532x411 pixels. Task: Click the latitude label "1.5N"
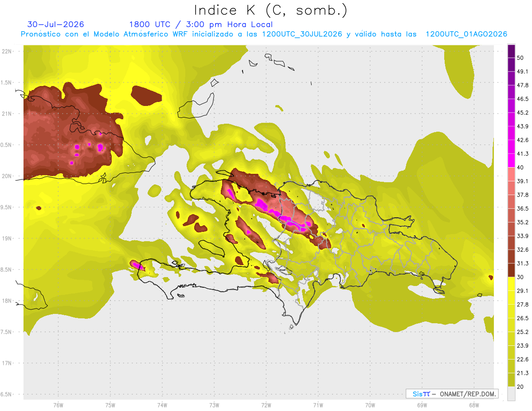click(7, 82)
